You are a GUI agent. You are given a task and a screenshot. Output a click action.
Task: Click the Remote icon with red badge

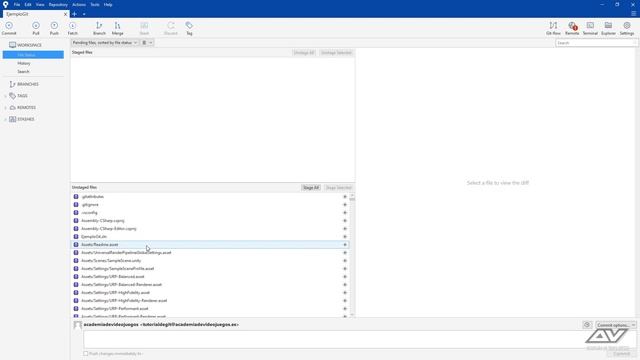tap(572, 28)
